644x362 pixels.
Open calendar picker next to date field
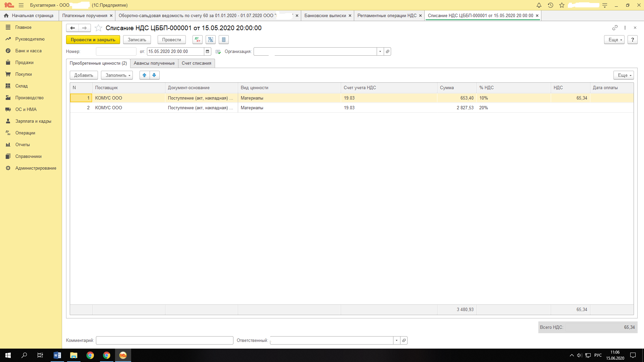coord(208,51)
